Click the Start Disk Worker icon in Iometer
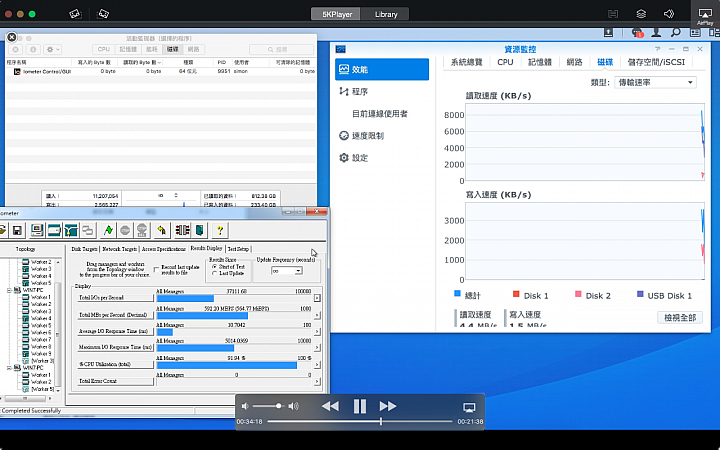 point(54,230)
